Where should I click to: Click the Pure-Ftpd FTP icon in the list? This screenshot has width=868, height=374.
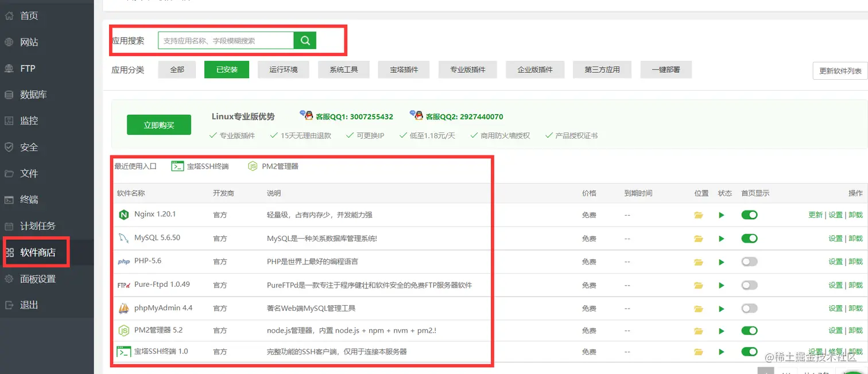(x=123, y=285)
